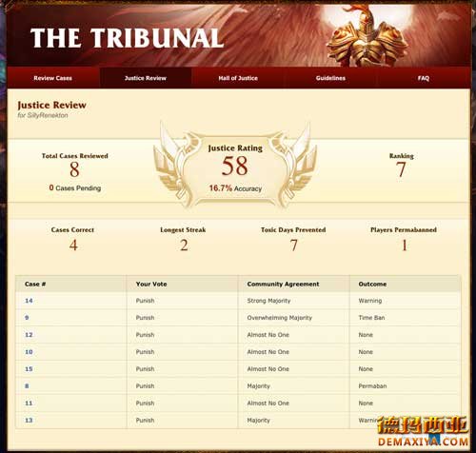476x453 pixels.
Task: Open case number 11 link
Action: 29,404
